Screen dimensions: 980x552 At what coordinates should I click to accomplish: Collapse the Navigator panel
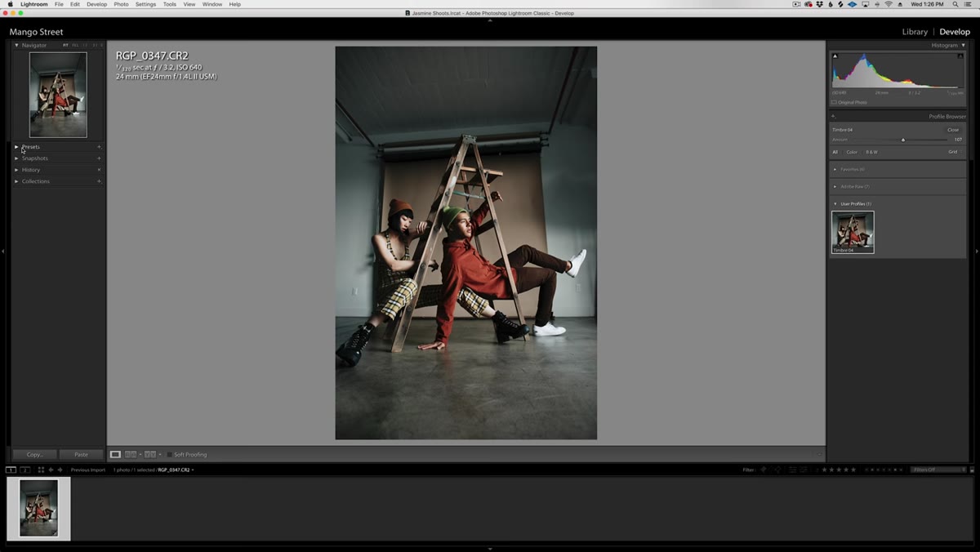[16, 45]
